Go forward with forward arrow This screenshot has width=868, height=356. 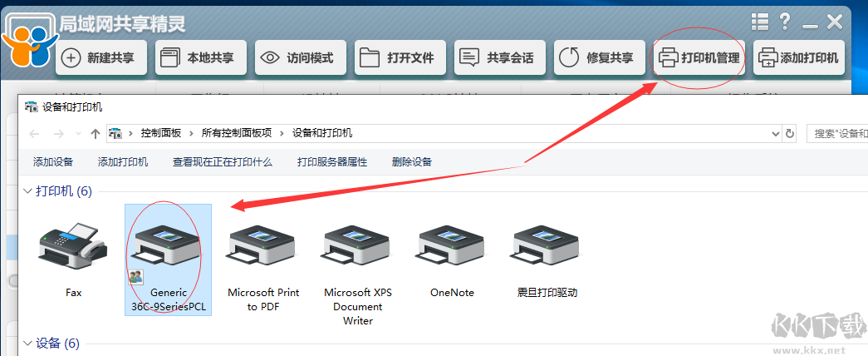click(x=59, y=134)
